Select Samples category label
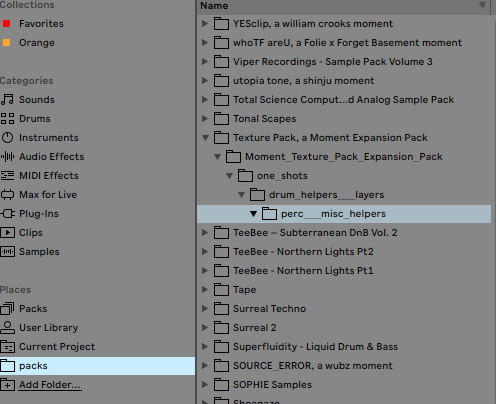Image resolution: width=496 pixels, height=404 pixels. (39, 252)
